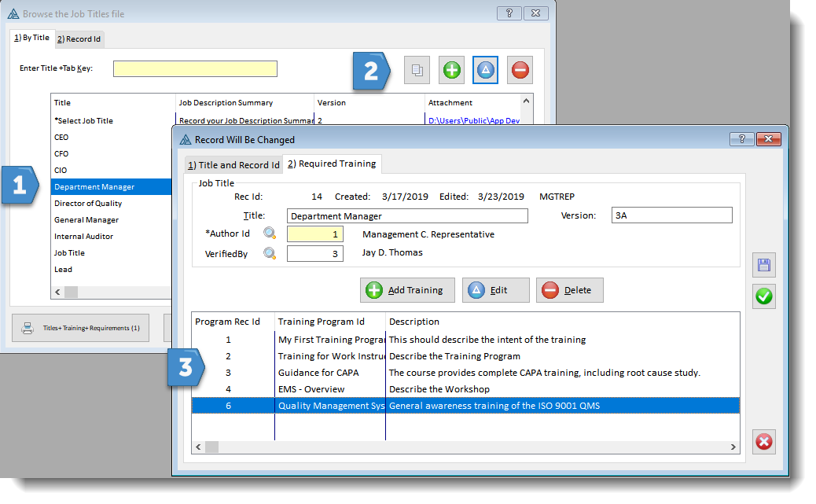Click the Version field containing 3A
The width and height of the screenshot is (816, 504).
(671, 215)
